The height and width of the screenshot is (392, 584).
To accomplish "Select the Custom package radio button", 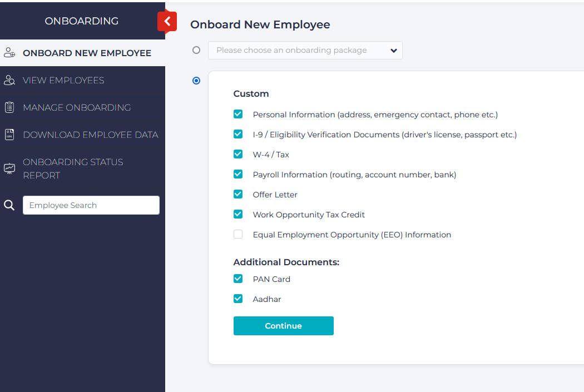I will pyautogui.click(x=196, y=81).
